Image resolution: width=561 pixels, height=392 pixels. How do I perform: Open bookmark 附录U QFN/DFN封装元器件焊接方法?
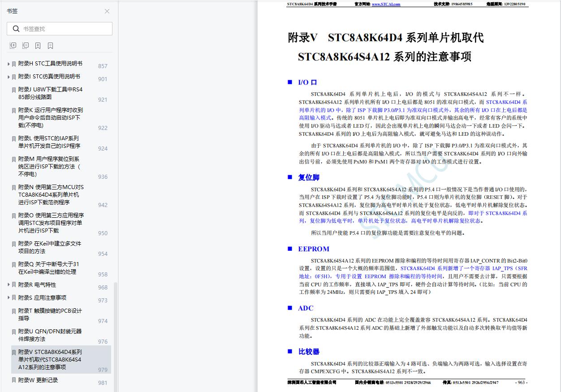(x=50, y=335)
